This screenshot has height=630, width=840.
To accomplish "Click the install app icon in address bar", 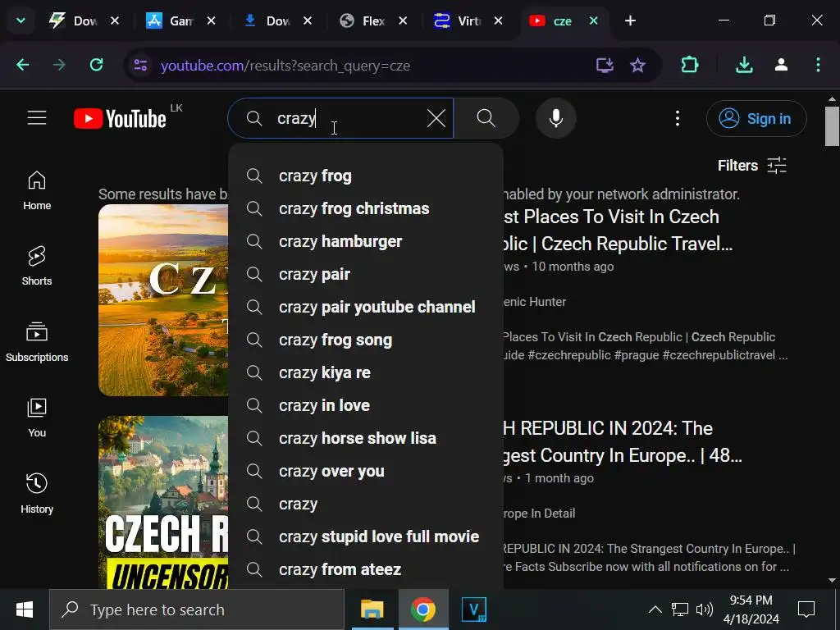I will (x=605, y=66).
